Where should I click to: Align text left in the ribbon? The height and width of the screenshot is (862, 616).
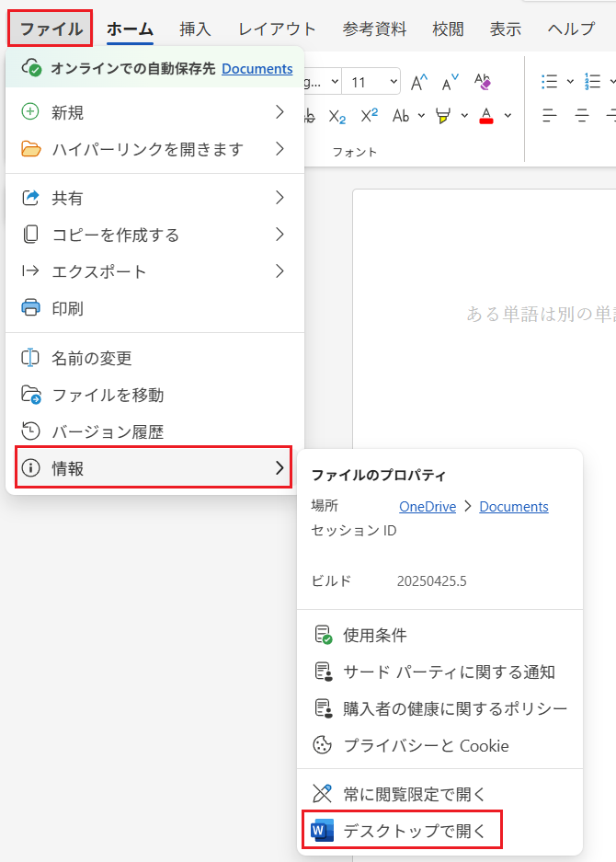(x=550, y=116)
